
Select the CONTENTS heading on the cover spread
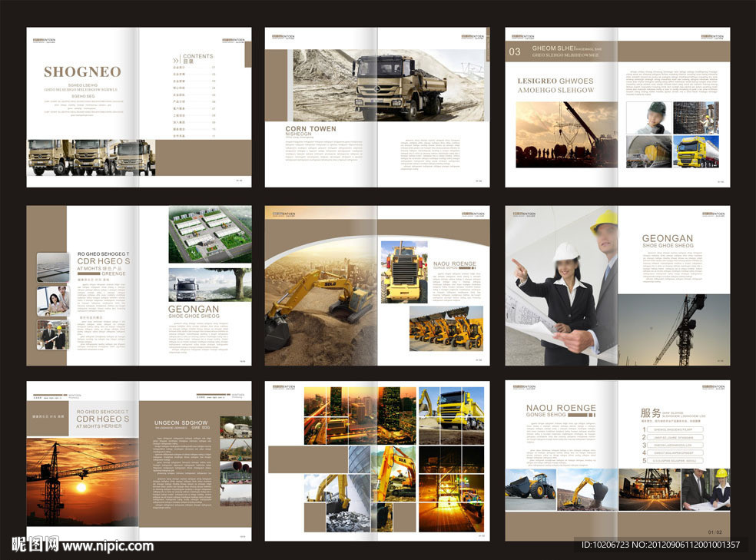[x=197, y=56]
